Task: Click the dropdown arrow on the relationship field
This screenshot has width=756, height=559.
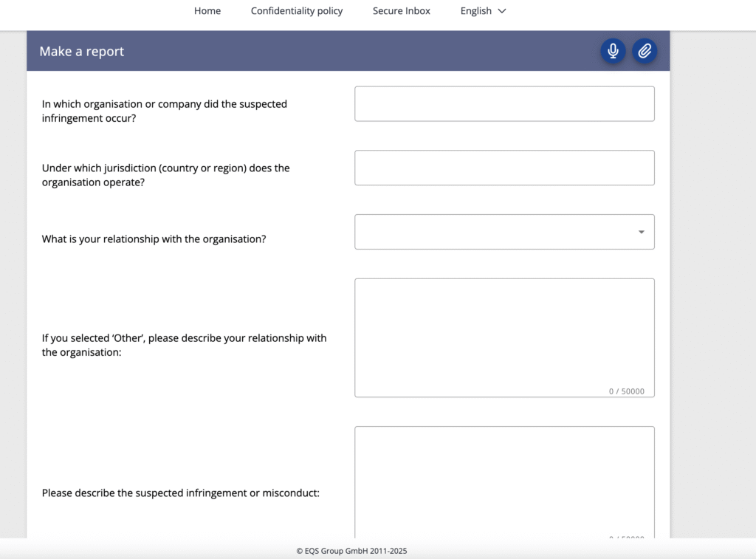Action: [642, 231]
